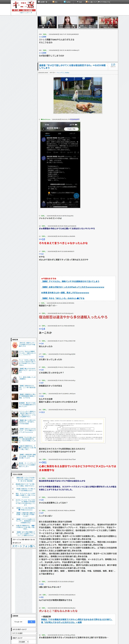Follow the >>47 anchor in post 52
This screenshot has width=129, height=644.
pos(41,383)
